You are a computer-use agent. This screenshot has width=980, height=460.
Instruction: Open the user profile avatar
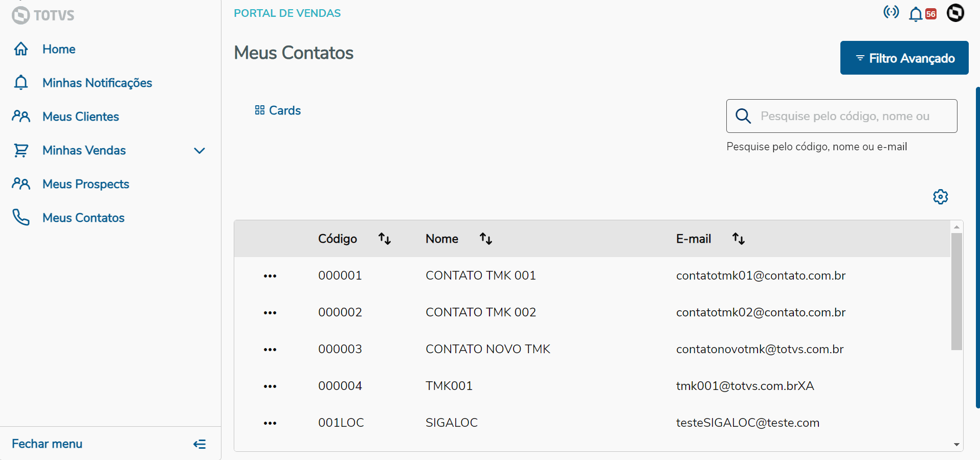pos(955,13)
